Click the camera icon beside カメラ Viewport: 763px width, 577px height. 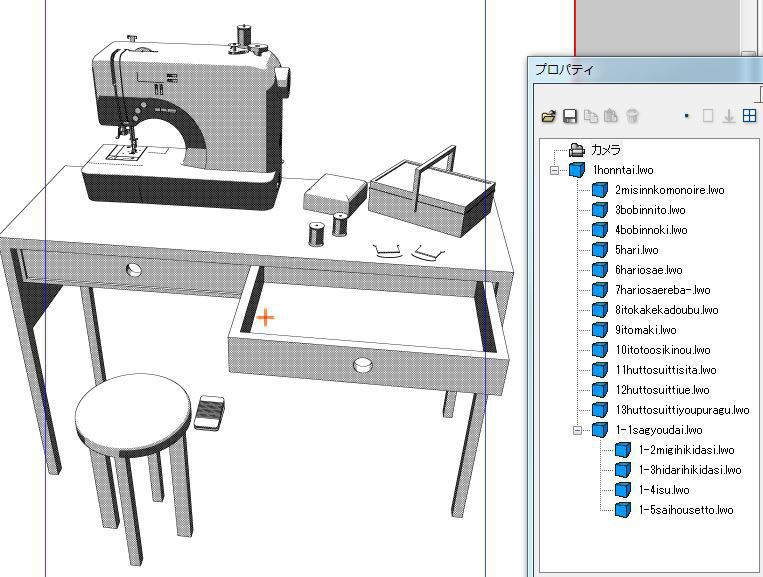(577, 150)
